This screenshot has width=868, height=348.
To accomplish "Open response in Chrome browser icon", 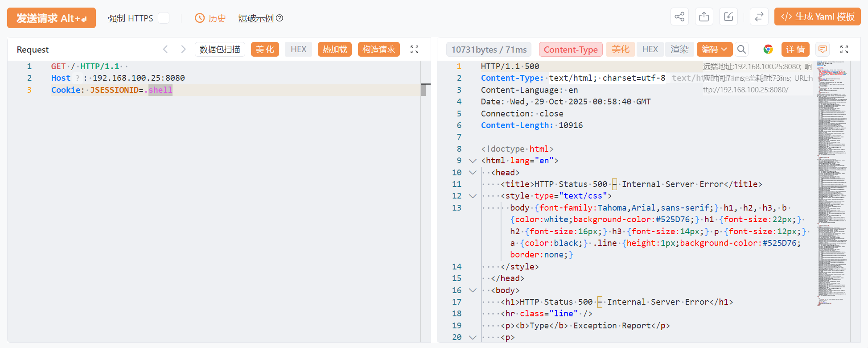I will pyautogui.click(x=768, y=50).
